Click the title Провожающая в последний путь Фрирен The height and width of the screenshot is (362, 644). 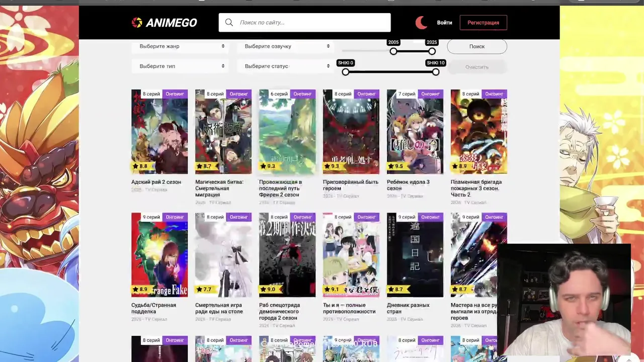tap(281, 188)
